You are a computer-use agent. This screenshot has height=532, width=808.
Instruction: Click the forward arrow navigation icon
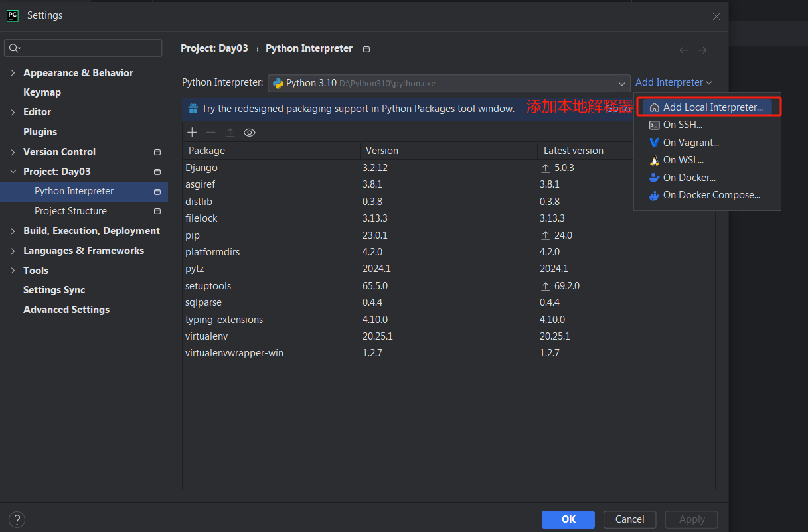click(702, 50)
